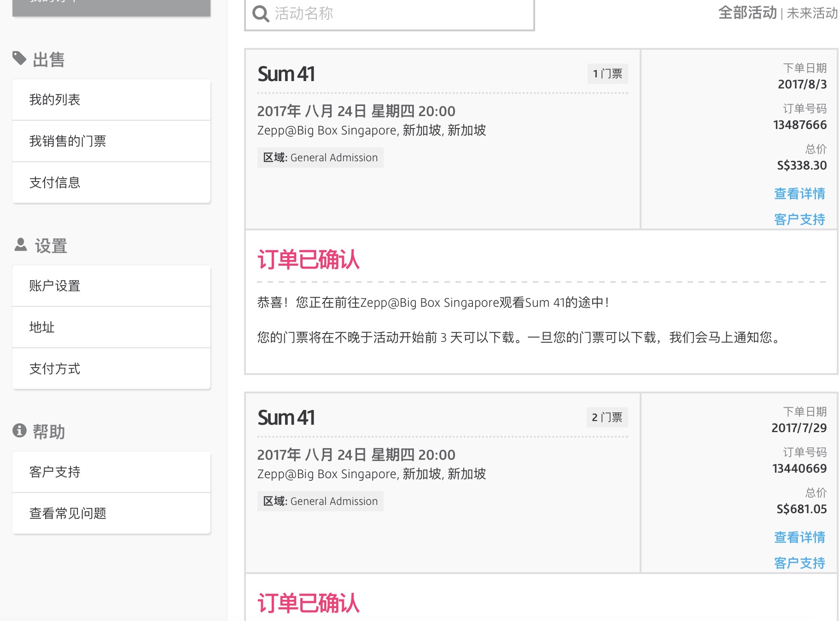Click order number 13487666
Screen dimensions: 840x621
(x=800, y=125)
